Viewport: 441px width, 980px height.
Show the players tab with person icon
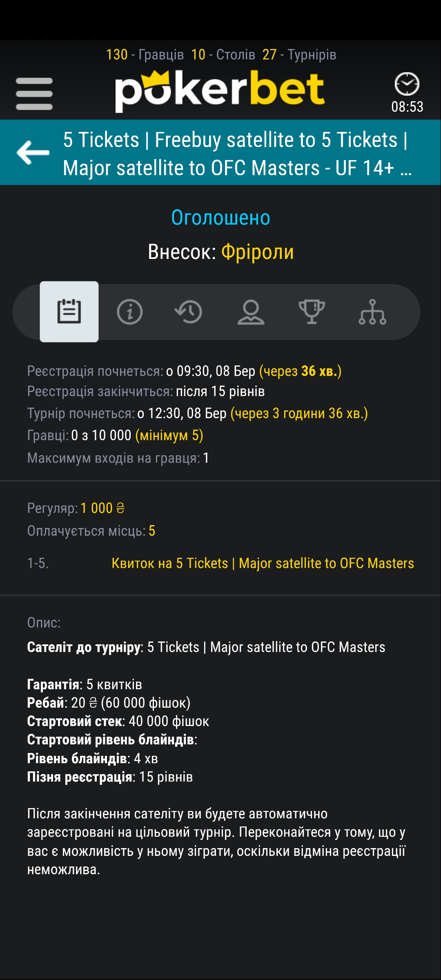[x=251, y=312]
